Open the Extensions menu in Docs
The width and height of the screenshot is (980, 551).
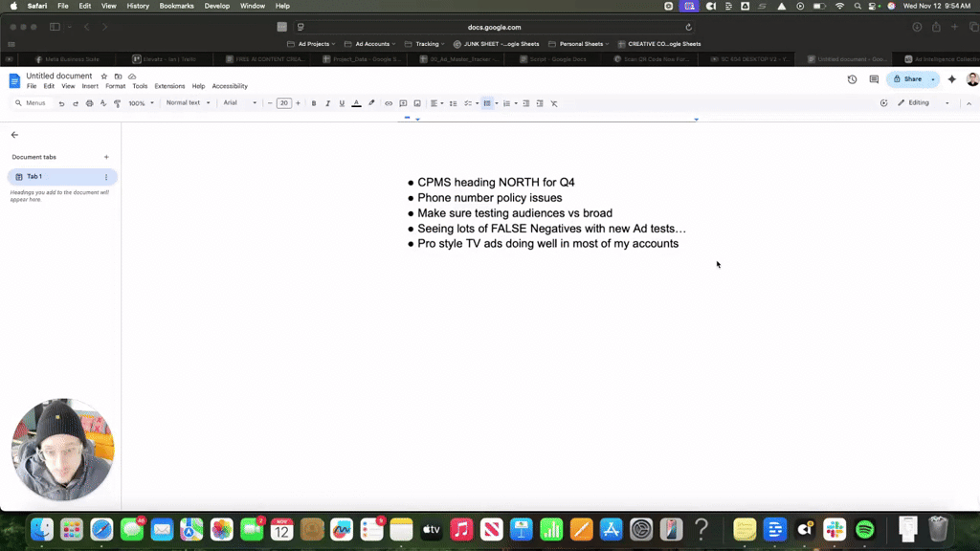pyautogui.click(x=169, y=86)
